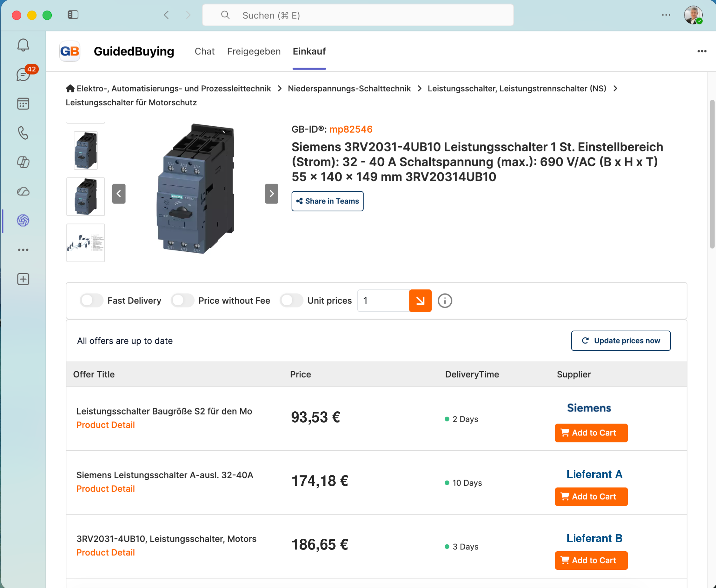Open the OneDrive cloud icon

[23, 191]
